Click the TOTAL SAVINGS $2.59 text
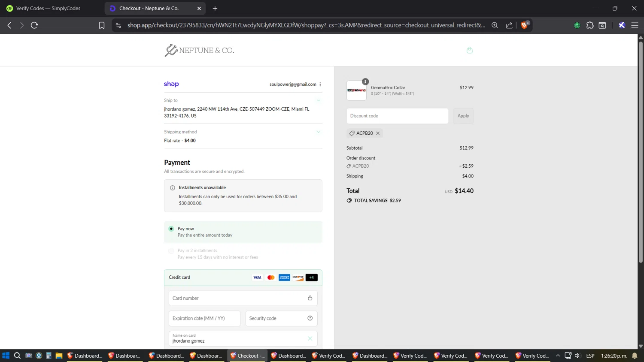Screen dimensions: 644x362 (377, 201)
